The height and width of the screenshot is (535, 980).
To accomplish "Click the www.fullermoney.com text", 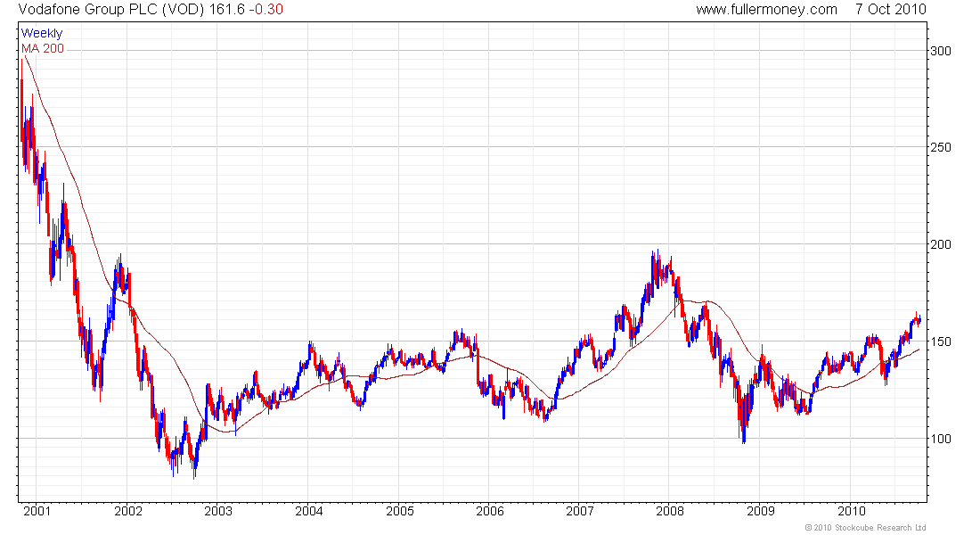I will pos(766,10).
